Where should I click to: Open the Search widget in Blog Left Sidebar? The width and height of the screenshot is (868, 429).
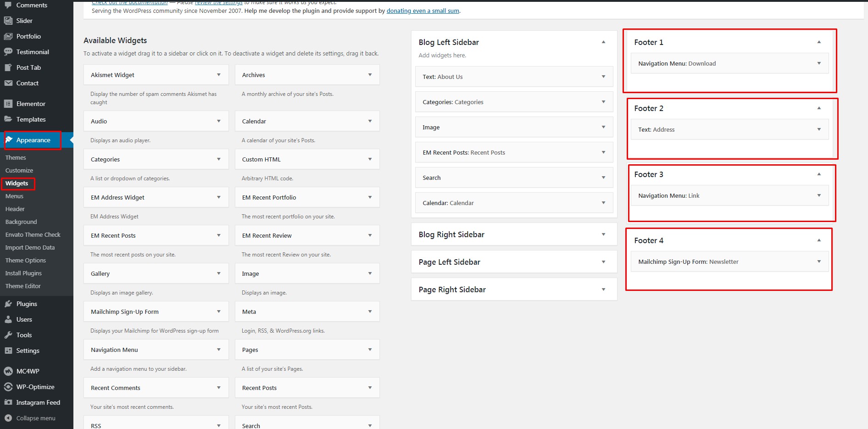[514, 178]
